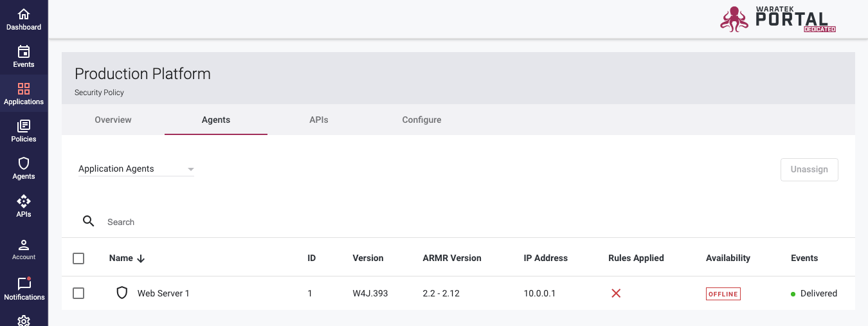Click the 2.2 - 2.12 ARMR cell
The width and height of the screenshot is (868, 326).
pos(441,293)
